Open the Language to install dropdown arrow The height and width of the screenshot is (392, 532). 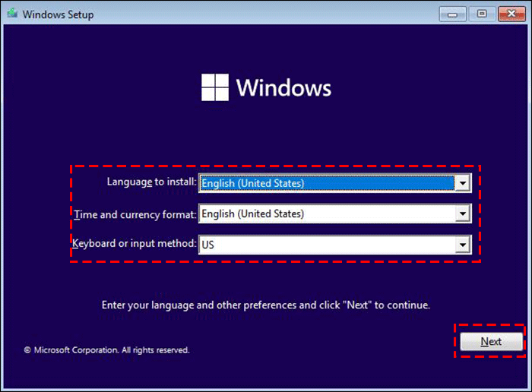[x=462, y=183]
